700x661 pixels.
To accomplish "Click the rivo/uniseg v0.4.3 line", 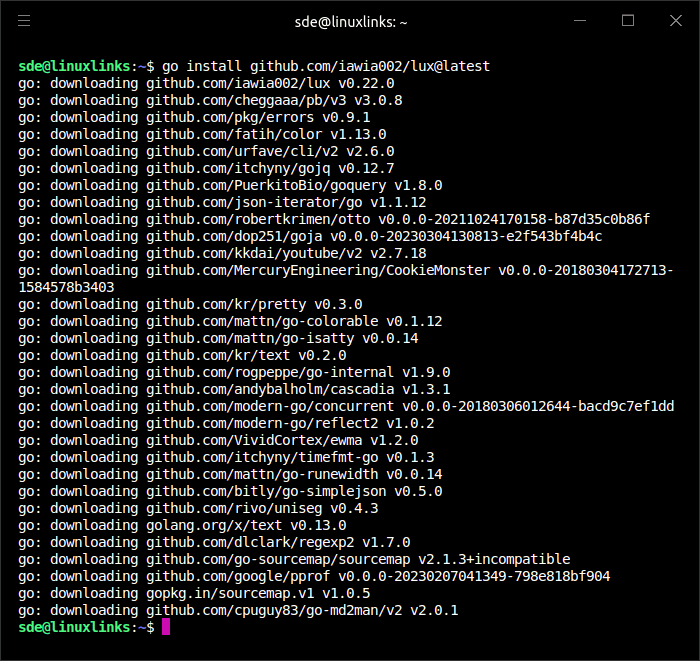I will [x=198, y=508].
